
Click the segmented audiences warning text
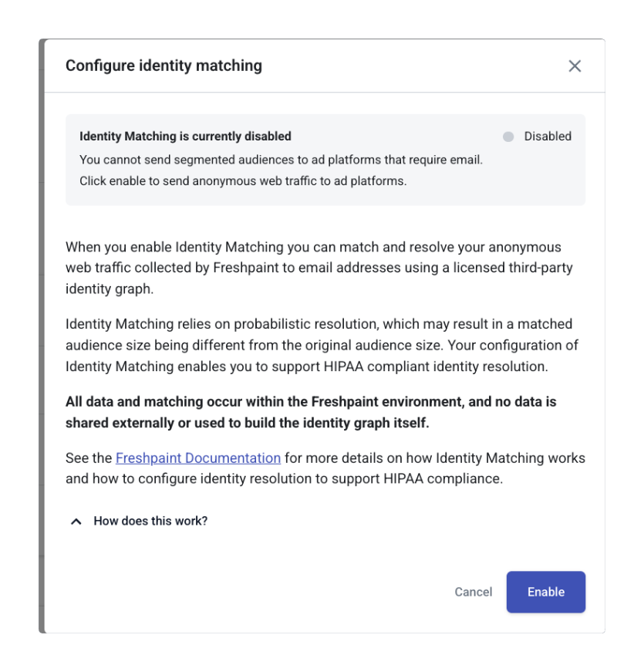coord(281,160)
